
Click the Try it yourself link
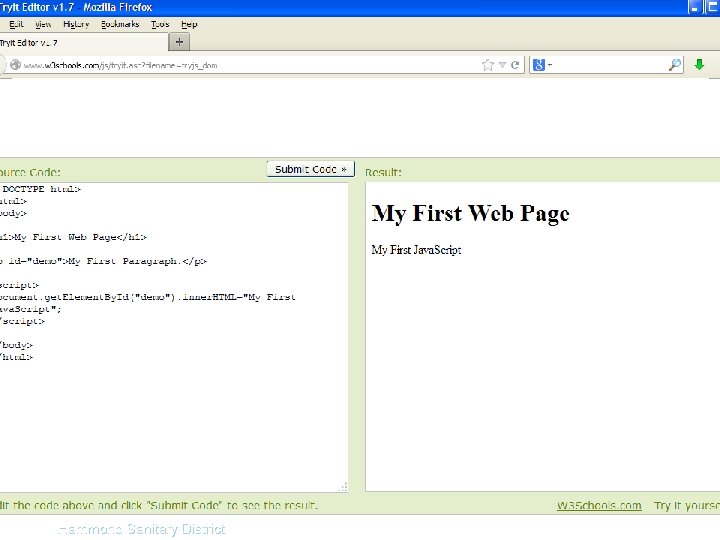687,506
